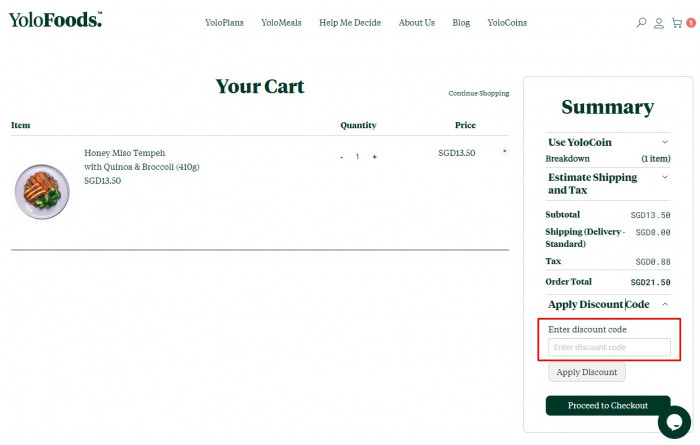
Task: Select the SGD21.50 order total value
Action: click(650, 282)
